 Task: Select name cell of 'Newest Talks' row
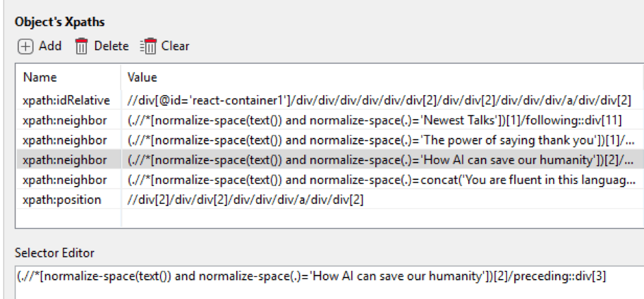[68, 120]
